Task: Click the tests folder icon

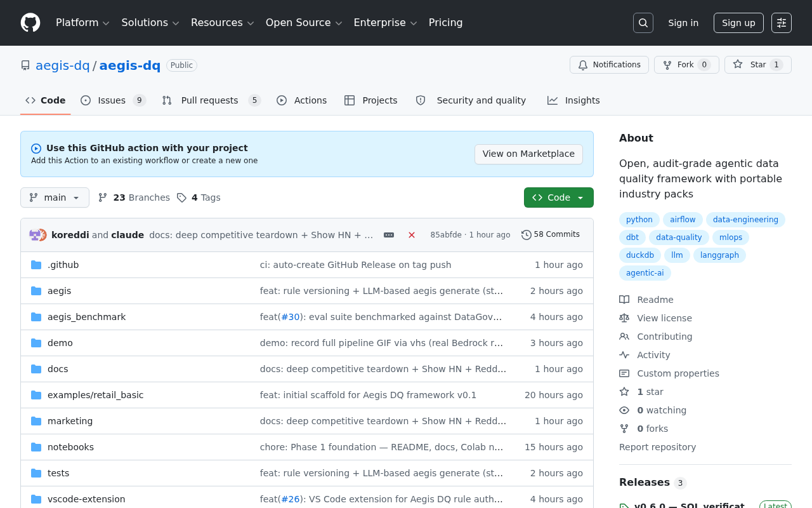Action: pos(36,473)
